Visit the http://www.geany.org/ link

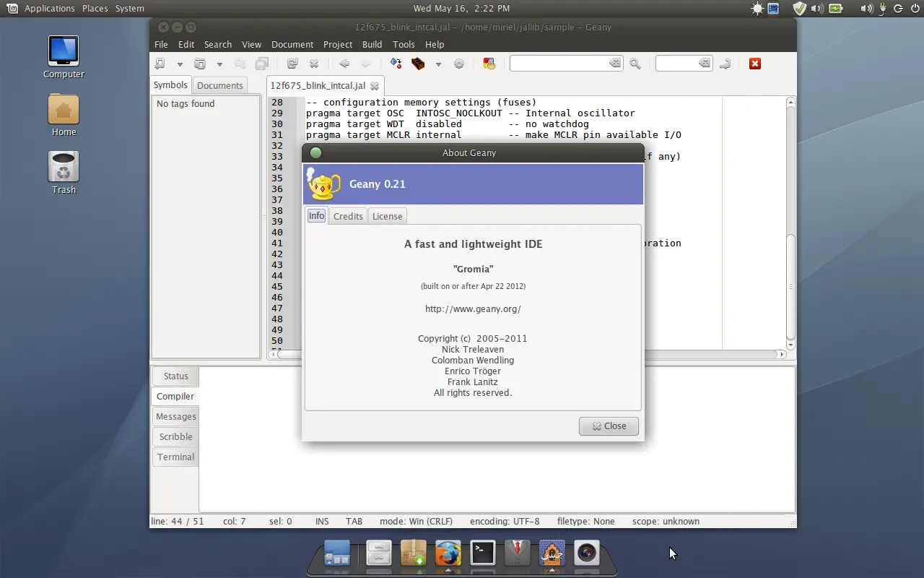[x=473, y=309]
